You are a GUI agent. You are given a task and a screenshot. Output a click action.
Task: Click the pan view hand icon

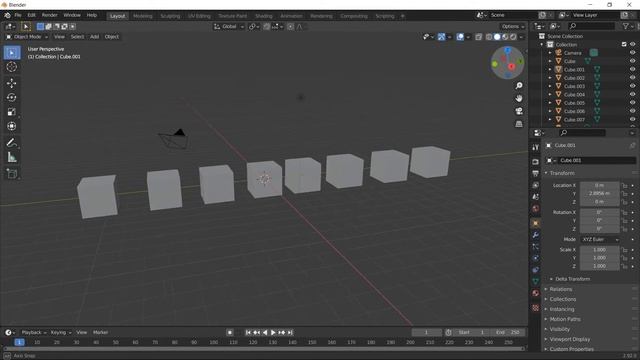pyautogui.click(x=519, y=98)
